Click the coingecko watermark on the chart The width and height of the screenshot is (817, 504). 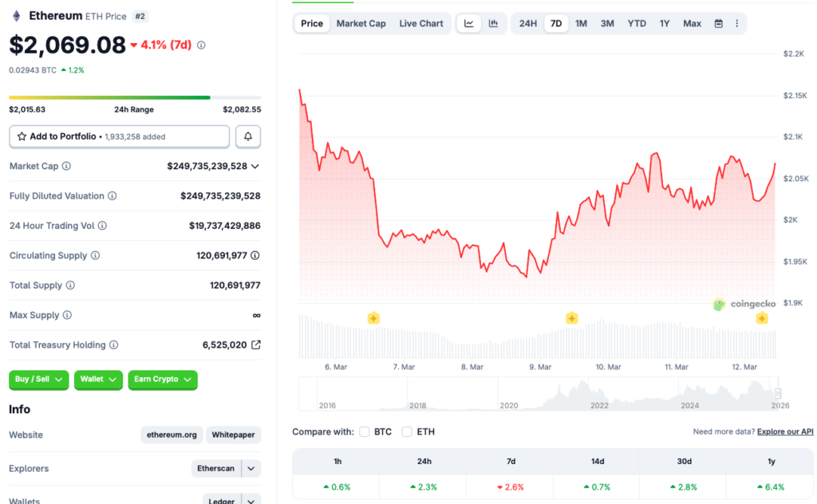click(743, 305)
